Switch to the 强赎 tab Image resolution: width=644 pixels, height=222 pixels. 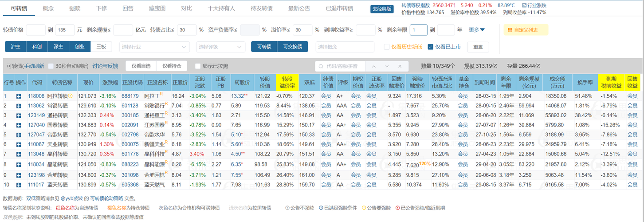coord(75,8)
